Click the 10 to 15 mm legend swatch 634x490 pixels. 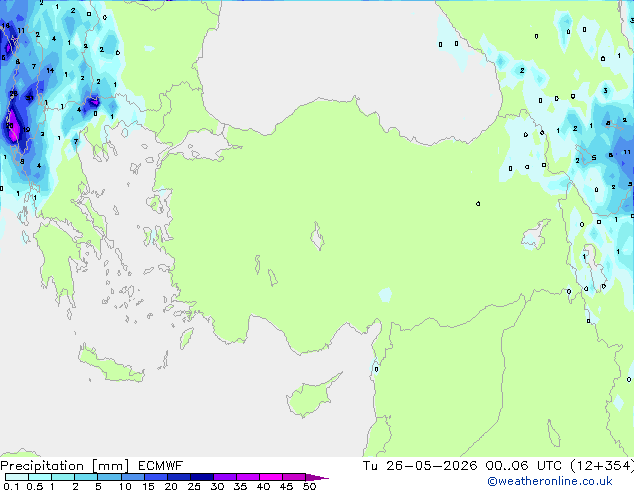point(132,477)
